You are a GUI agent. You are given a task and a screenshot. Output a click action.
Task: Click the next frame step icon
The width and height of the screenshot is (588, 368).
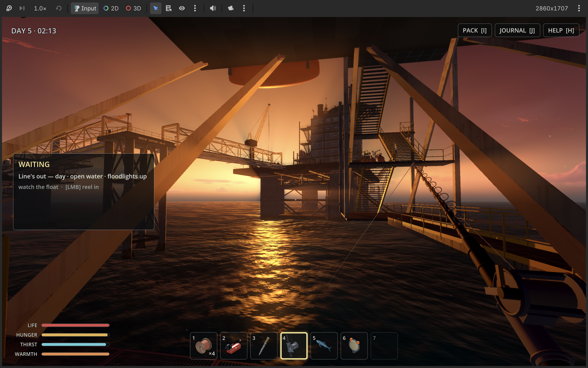(22, 8)
